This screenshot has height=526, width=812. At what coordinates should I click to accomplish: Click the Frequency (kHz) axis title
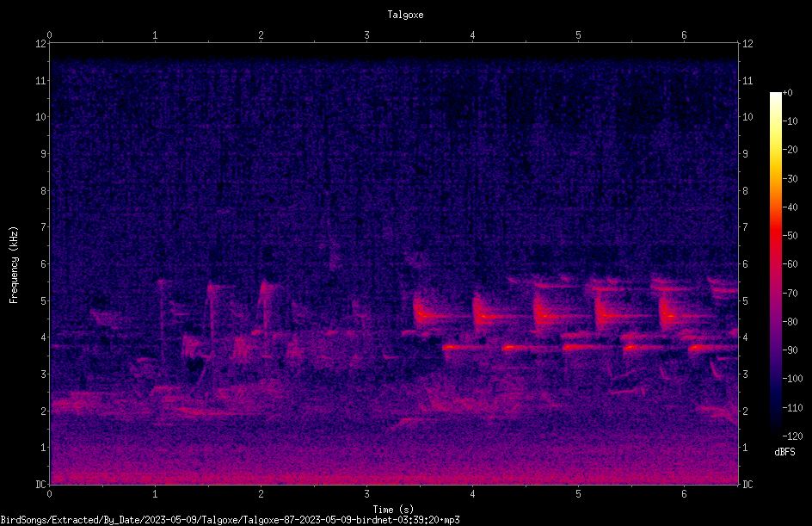pyautogui.click(x=14, y=265)
